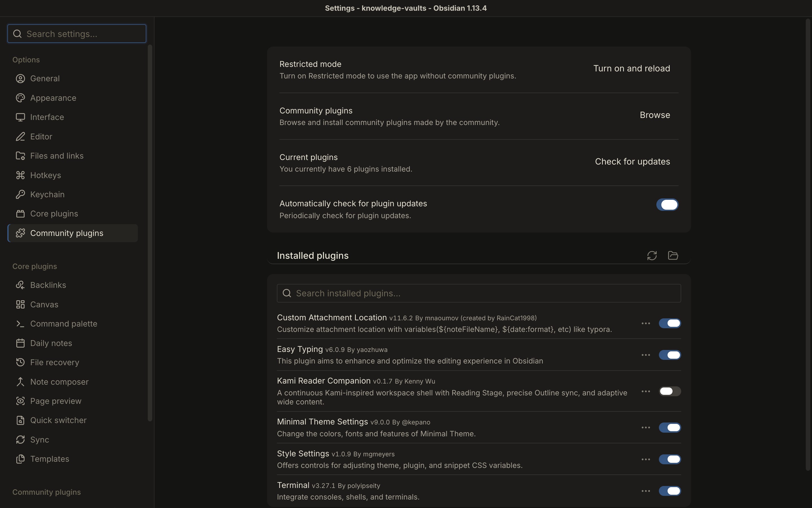Open more options for Custom Attachment Location
This screenshot has width=812, height=508.
[646, 323]
